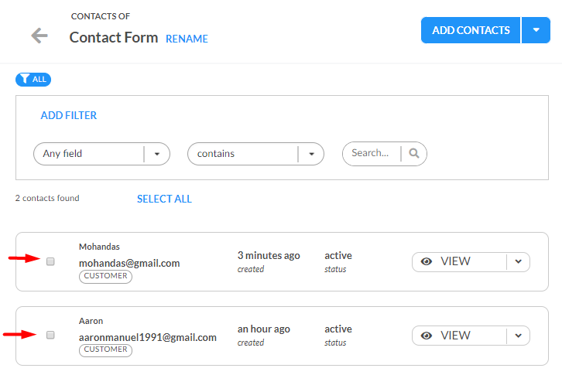Click the ADD CONTACTS button
The height and width of the screenshot is (392, 562).
471,30
